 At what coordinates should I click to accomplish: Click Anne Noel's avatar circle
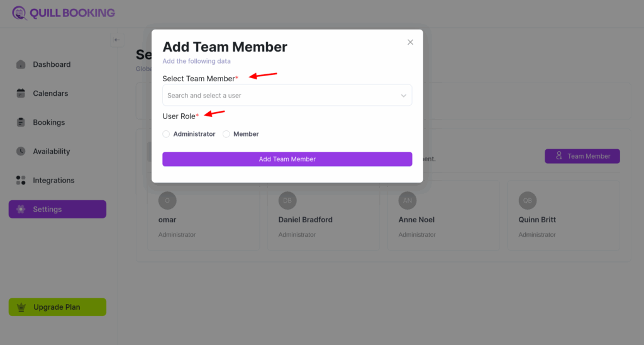[x=408, y=201]
